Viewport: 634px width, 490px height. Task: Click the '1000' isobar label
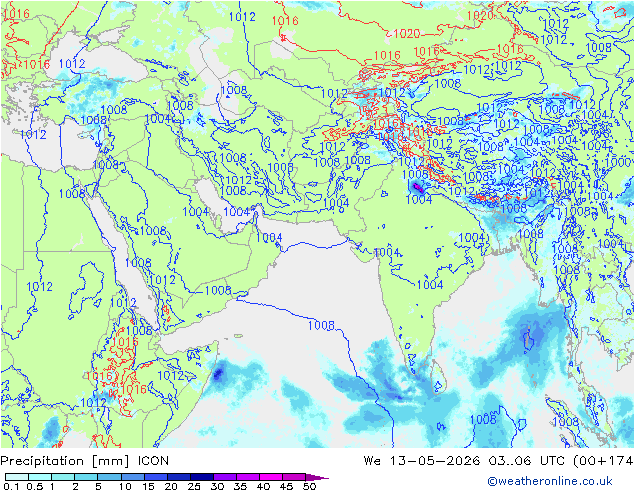pyautogui.click(x=619, y=163)
